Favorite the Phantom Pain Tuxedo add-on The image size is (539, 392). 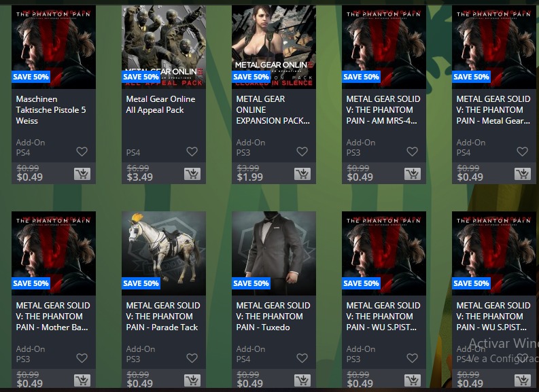coord(302,358)
